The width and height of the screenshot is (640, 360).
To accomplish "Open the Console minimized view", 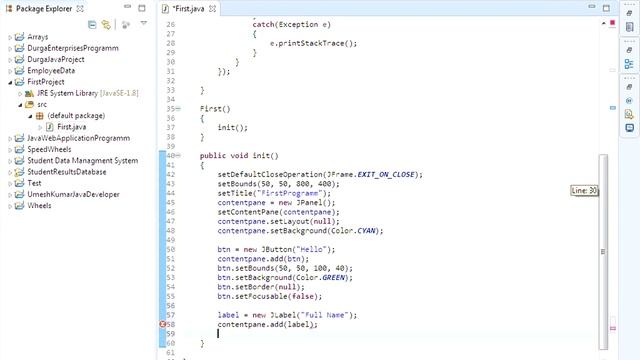I will [x=629, y=128].
